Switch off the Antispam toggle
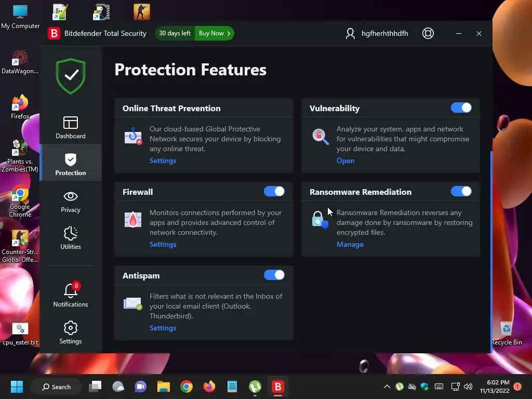Viewport: 532px width, 399px height. (274, 275)
